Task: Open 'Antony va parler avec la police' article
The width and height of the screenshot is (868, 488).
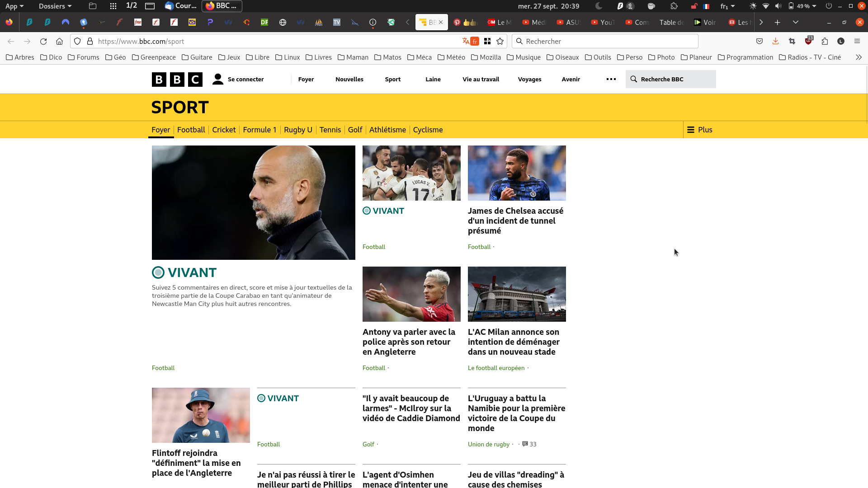Action: point(409,342)
